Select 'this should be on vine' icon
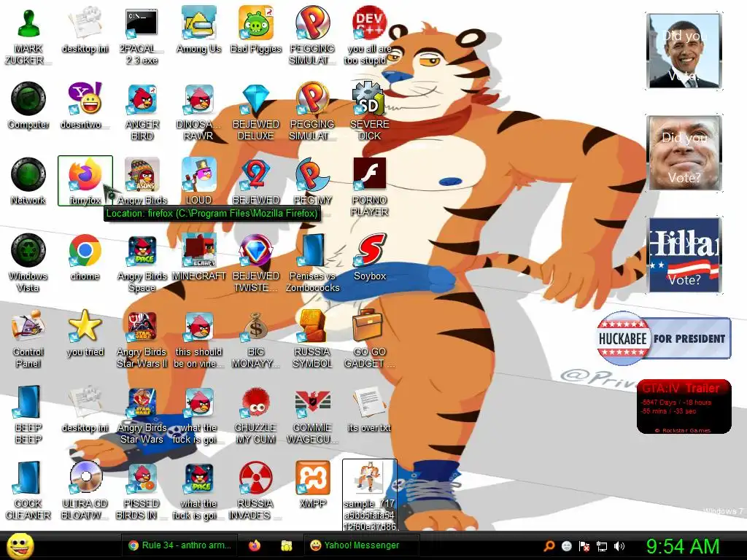The image size is (747, 560). coord(198,326)
